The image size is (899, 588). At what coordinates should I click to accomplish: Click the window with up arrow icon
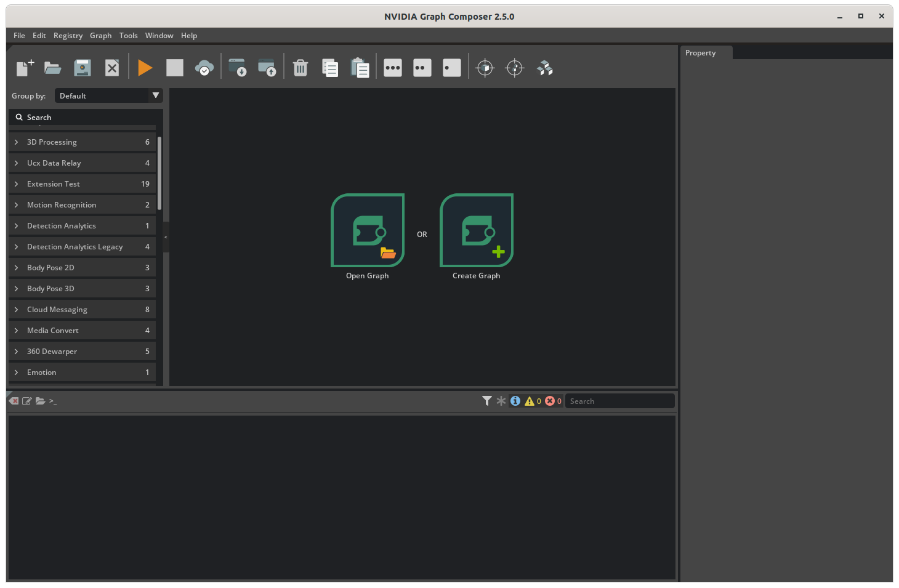click(267, 68)
